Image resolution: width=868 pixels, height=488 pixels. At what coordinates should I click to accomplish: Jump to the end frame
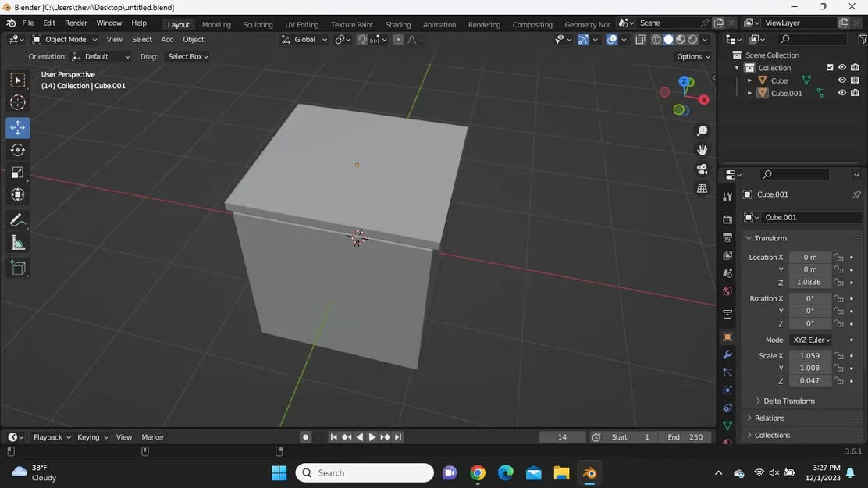point(398,437)
